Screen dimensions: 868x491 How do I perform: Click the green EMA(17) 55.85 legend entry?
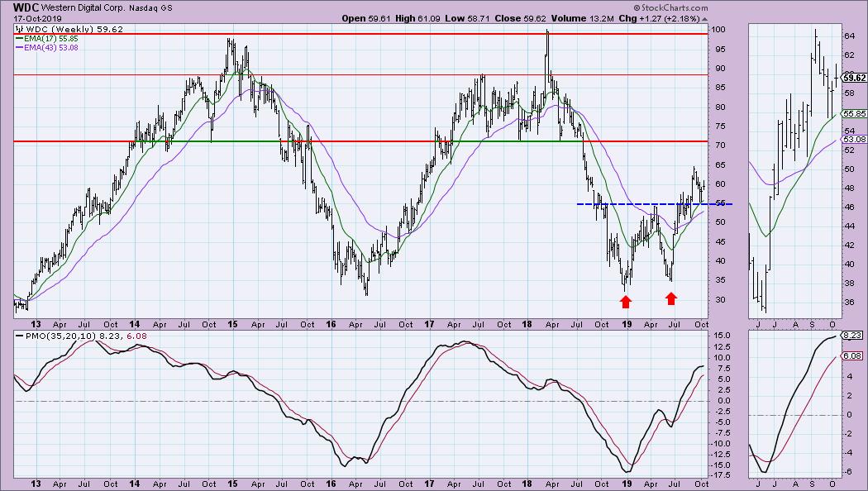tap(47, 39)
